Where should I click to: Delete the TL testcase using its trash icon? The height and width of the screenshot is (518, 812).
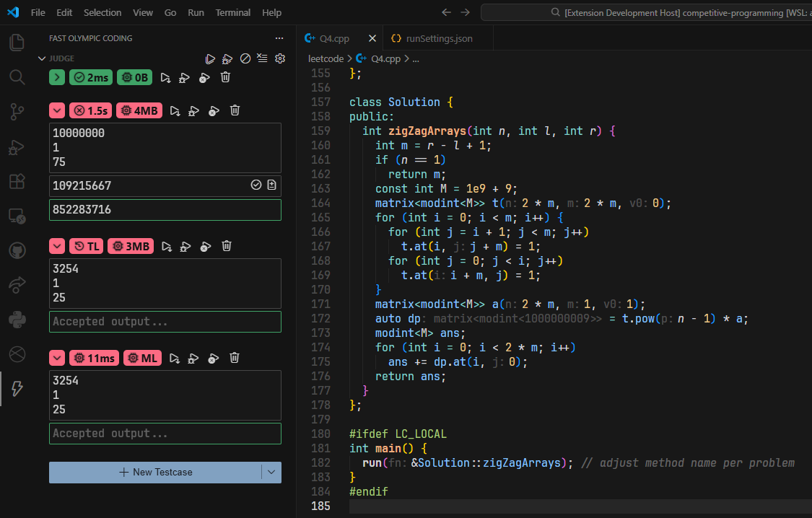pyautogui.click(x=227, y=245)
